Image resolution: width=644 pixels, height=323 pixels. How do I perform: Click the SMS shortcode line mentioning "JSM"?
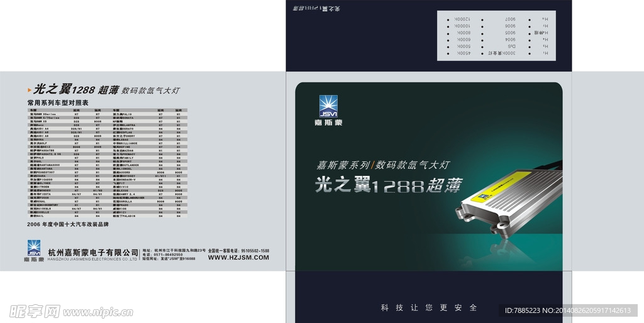[x=169, y=259]
